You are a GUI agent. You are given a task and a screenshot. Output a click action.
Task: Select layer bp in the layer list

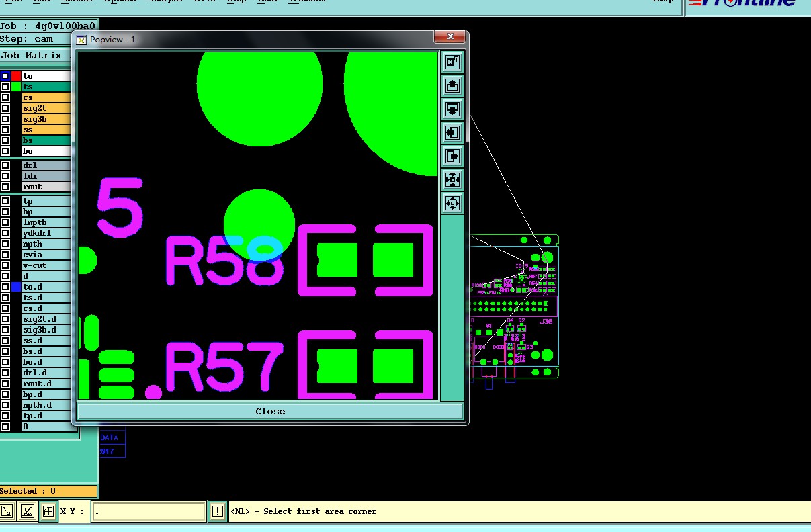(46, 212)
